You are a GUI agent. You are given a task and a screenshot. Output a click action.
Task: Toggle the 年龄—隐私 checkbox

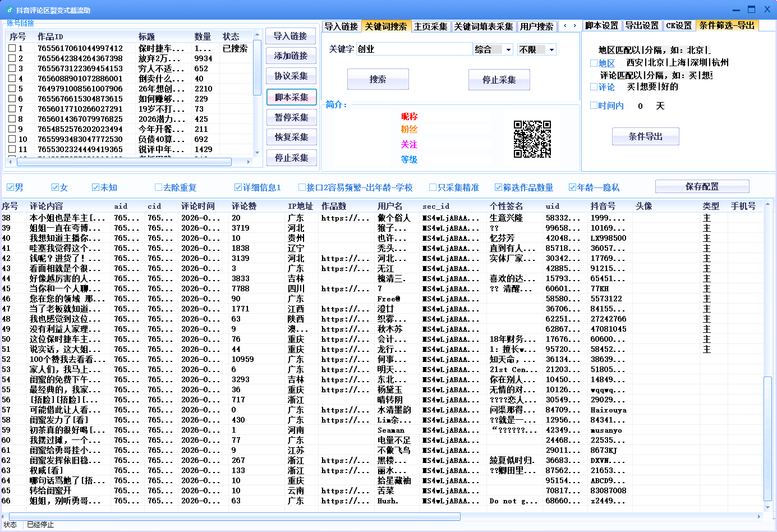click(572, 187)
